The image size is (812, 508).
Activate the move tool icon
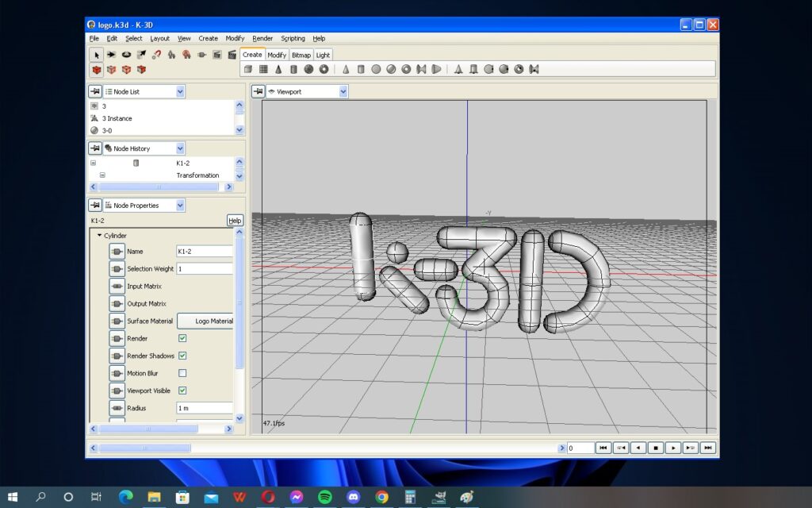click(111, 55)
